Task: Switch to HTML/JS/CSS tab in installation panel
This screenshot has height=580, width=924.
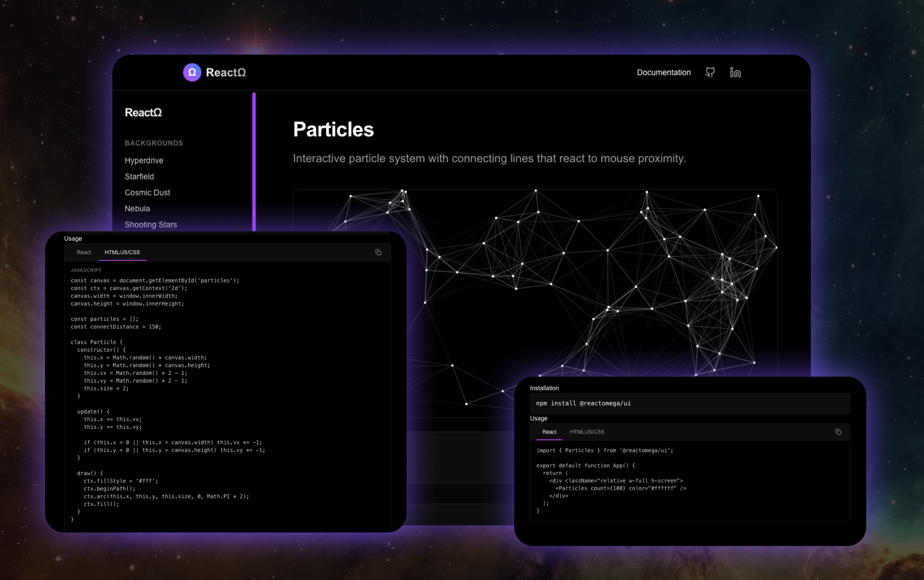Action: 587,432
